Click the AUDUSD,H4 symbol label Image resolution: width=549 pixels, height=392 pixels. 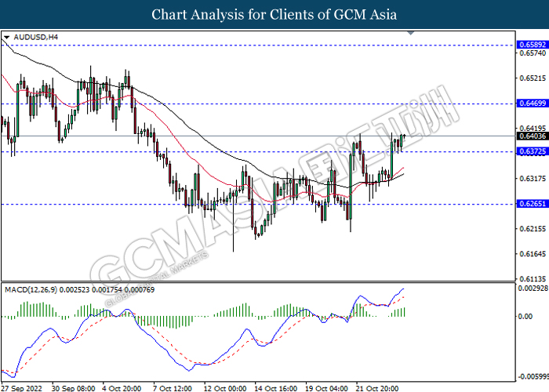click(36, 37)
